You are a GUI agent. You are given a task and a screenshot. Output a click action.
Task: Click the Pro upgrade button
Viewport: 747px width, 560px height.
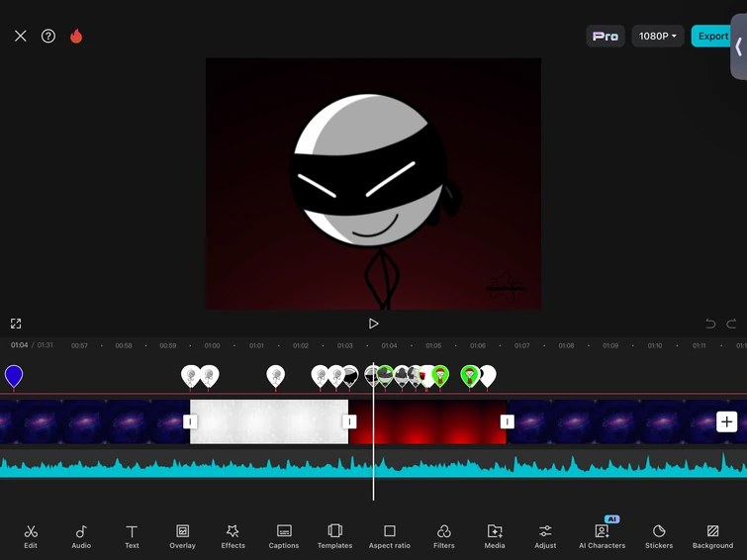pos(606,37)
